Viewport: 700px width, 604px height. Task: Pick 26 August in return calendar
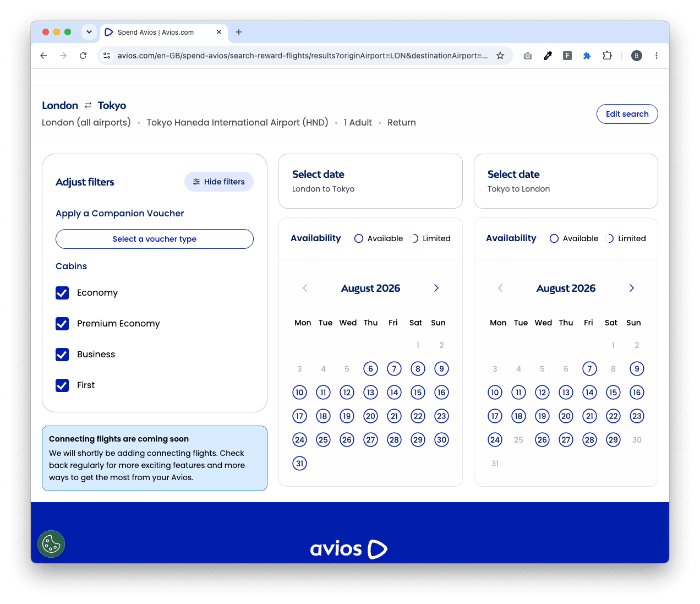pos(542,440)
